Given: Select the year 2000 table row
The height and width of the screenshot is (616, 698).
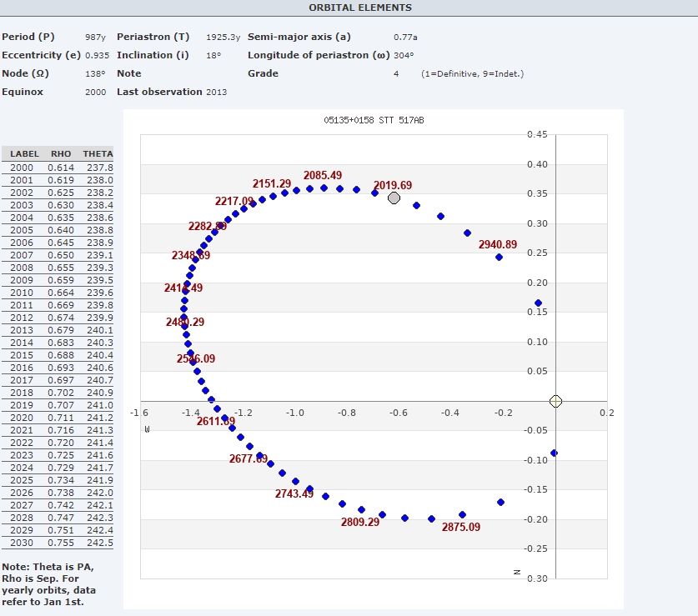Looking at the screenshot, I should 58,168.
